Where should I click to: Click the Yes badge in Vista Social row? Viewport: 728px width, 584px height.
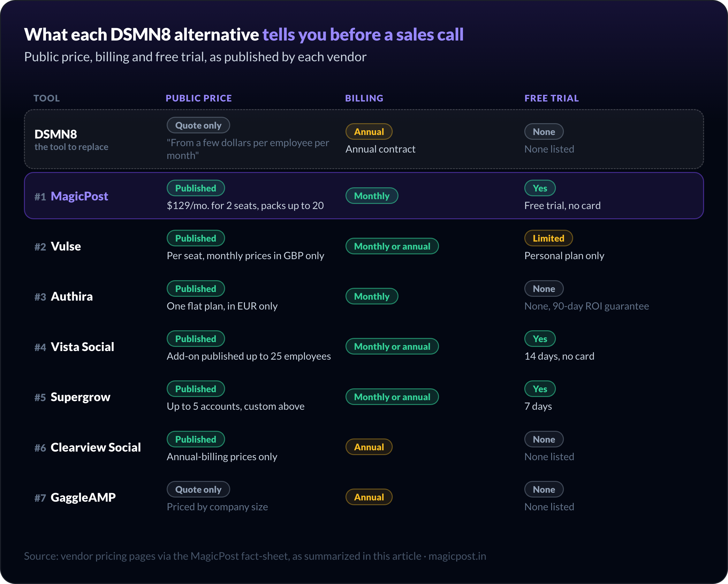click(540, 339)
